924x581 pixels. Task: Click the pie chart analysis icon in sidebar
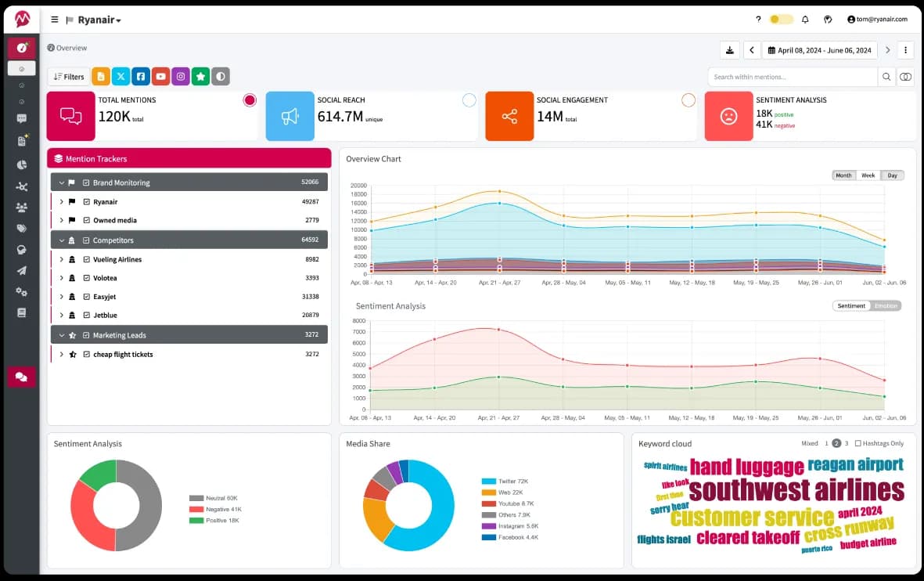pyautogui.click(x=21, y=165)
